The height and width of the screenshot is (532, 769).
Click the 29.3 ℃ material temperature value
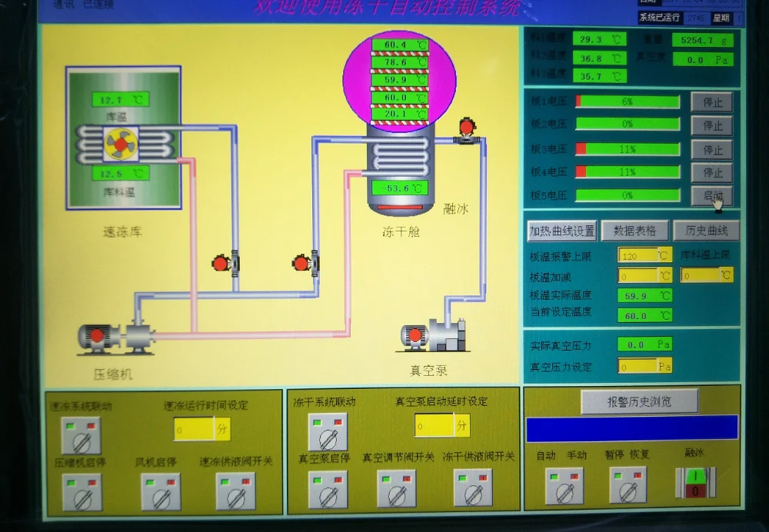pos(599,40)
